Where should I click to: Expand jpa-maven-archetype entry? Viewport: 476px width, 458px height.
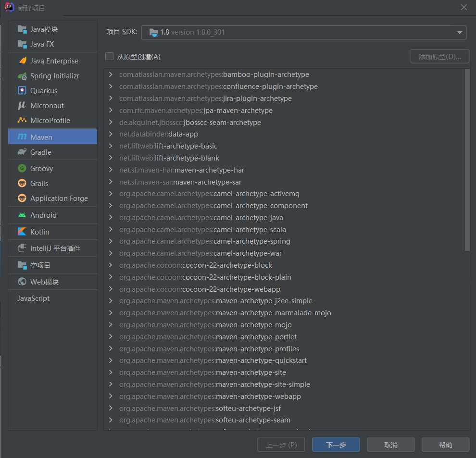click(x=111, y=110)
